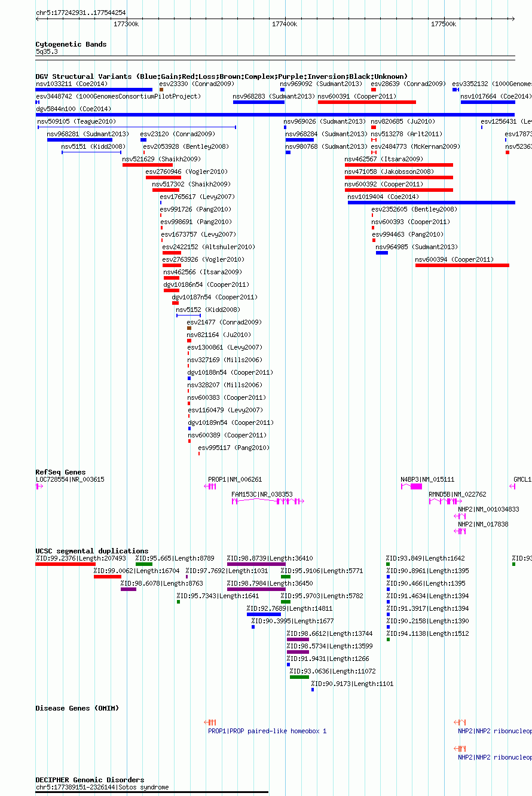The image size is (532, 796).
Task: Select the N4BP3 gene model
Action: click(x=411, y=486)
